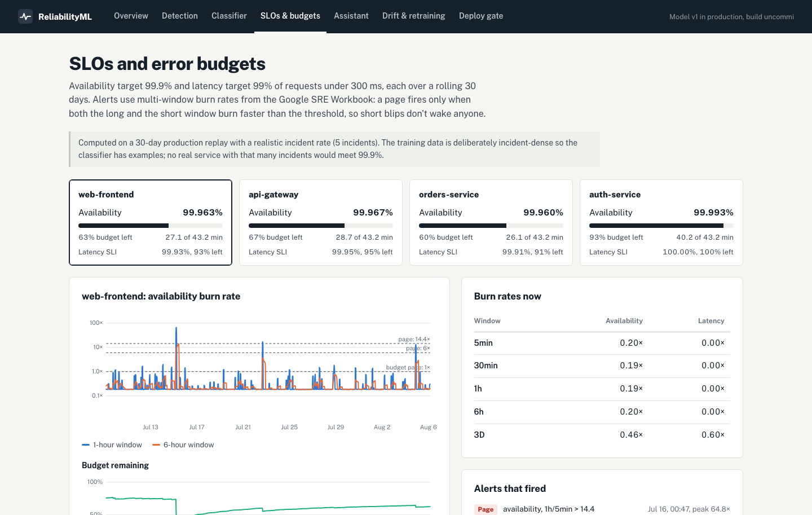
Task: Click '28.7 of 43.2 min' on api-gateway
Action: [x=364, y=237]
